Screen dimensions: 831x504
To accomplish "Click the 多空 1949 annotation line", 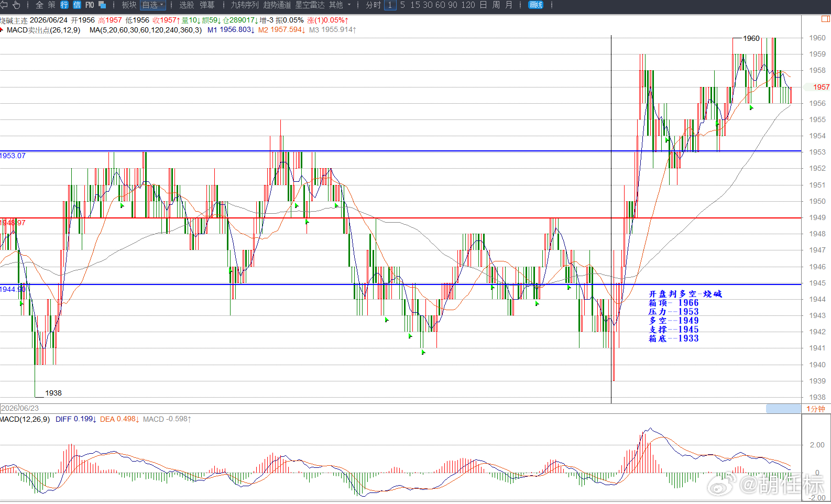I will click(x=674, y=321).
